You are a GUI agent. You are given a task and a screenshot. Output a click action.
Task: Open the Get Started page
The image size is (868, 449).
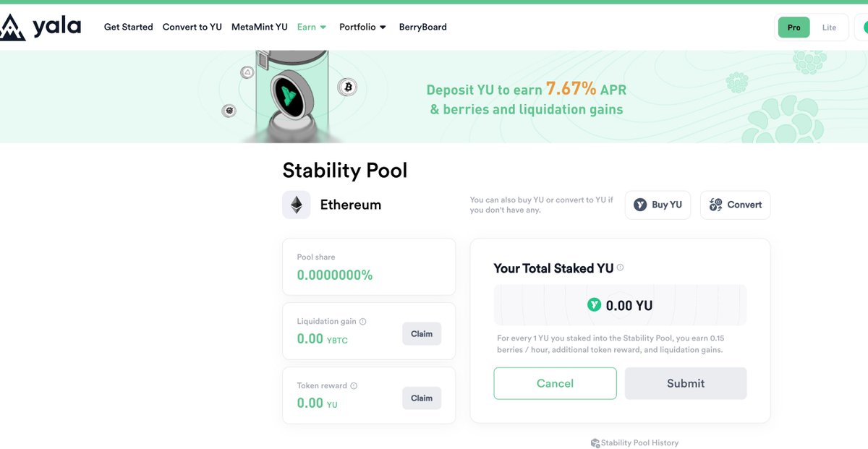129,27
